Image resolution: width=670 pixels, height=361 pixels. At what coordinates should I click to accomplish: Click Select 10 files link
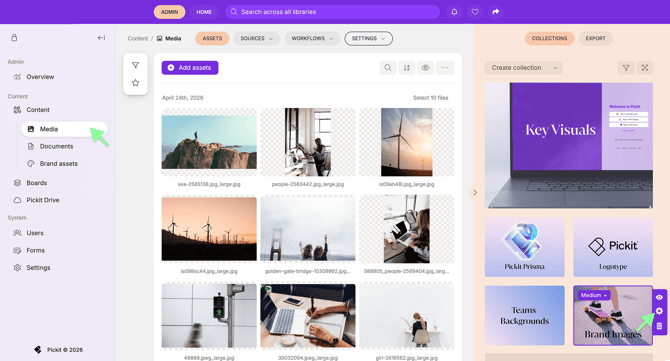(430, 98)
